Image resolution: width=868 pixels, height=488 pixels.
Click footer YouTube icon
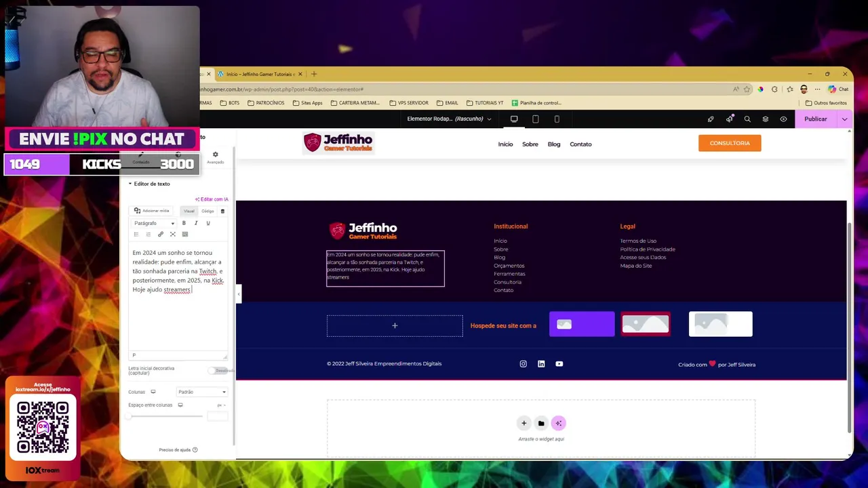click(559, 364)
